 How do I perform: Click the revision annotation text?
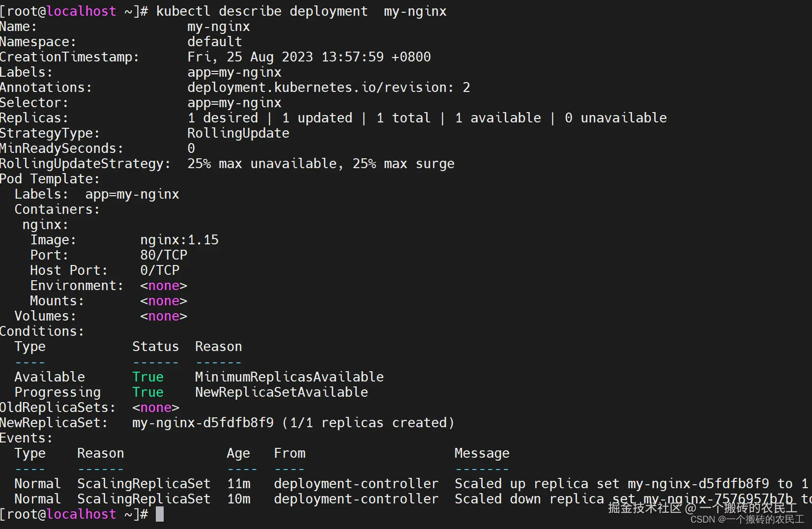[329, 88]
